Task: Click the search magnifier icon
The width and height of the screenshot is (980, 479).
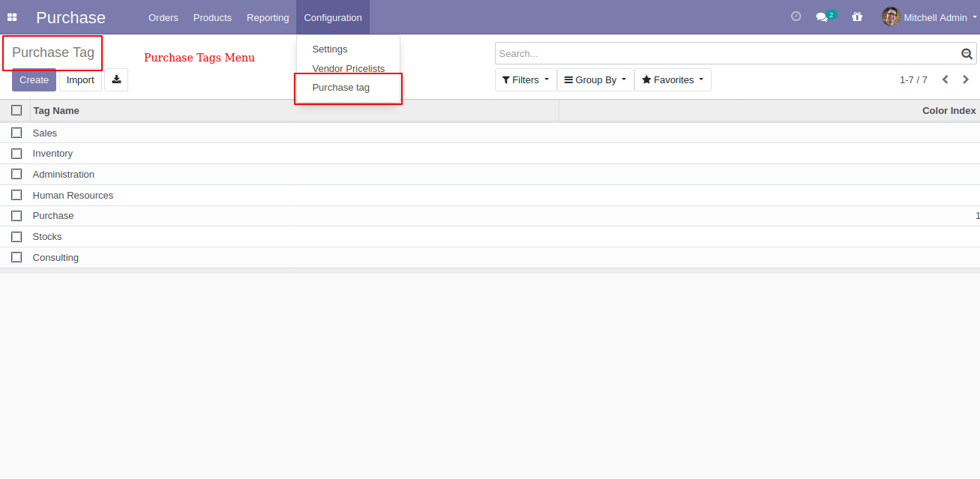Action: [967, 54]
